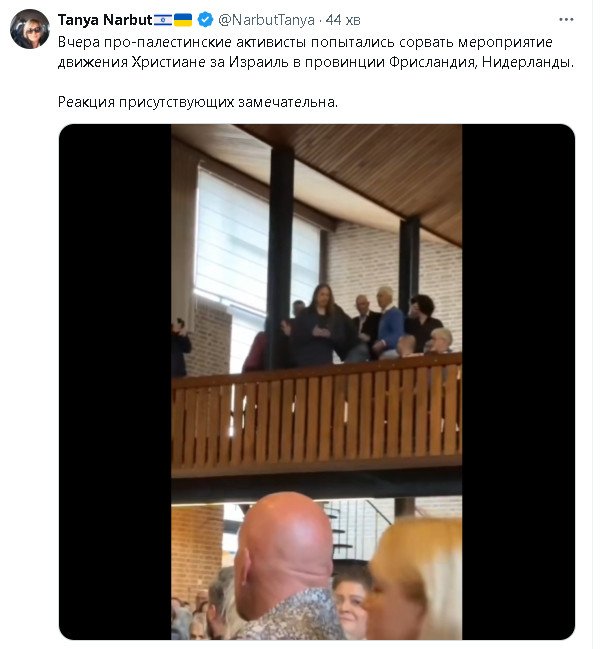This screenshot has height=649, width=600.
Task: Click the blonde woman at the video's bottom right
Action: pos(418,579)
